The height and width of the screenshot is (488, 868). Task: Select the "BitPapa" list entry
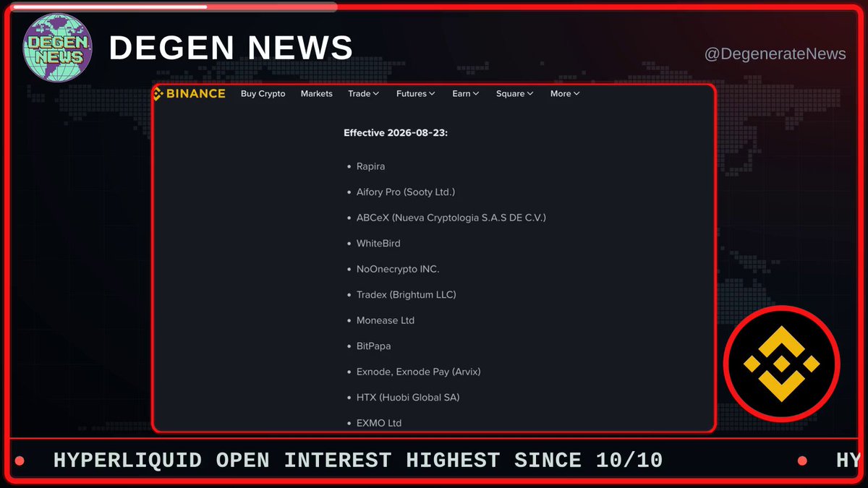pos(374,346)
